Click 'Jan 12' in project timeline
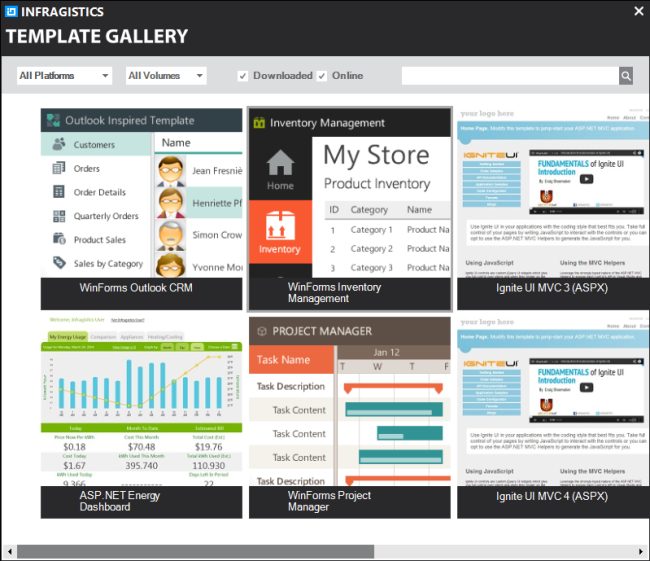Image resolution: width=650 pixels, height=561 pixels. coord(386,352)
